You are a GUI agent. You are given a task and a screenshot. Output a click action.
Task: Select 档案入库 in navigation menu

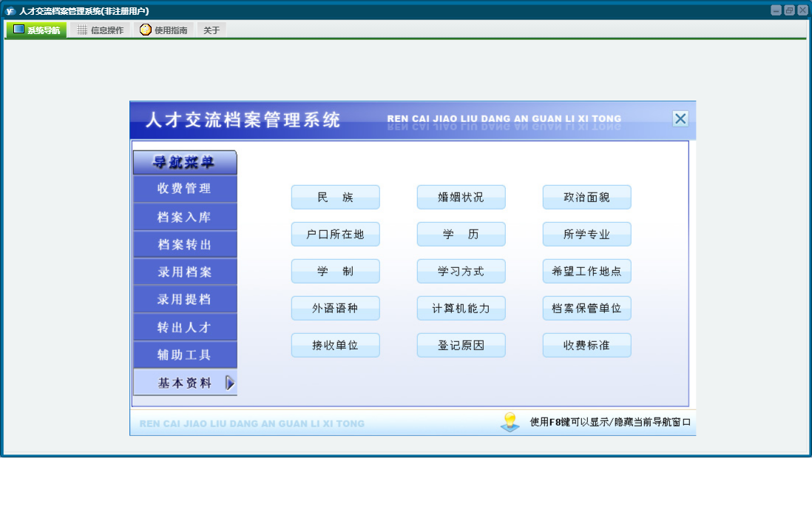click(185, 217)
